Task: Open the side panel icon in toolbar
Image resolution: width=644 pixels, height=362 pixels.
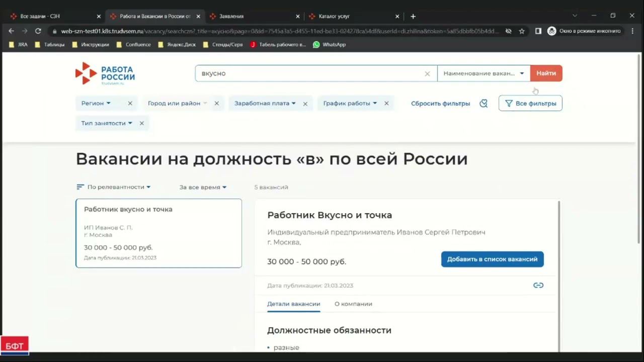Action: pyautogui.click(x=538, y=31)
